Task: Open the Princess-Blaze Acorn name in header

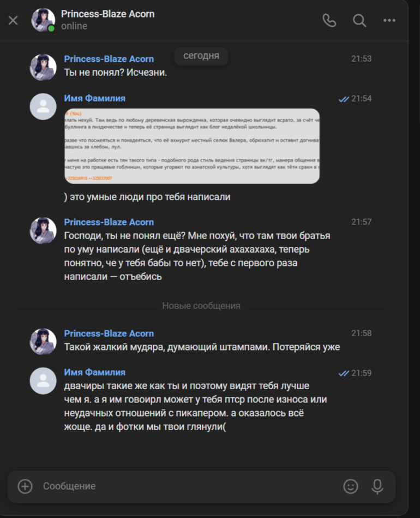Action: [x=107, y=14]
